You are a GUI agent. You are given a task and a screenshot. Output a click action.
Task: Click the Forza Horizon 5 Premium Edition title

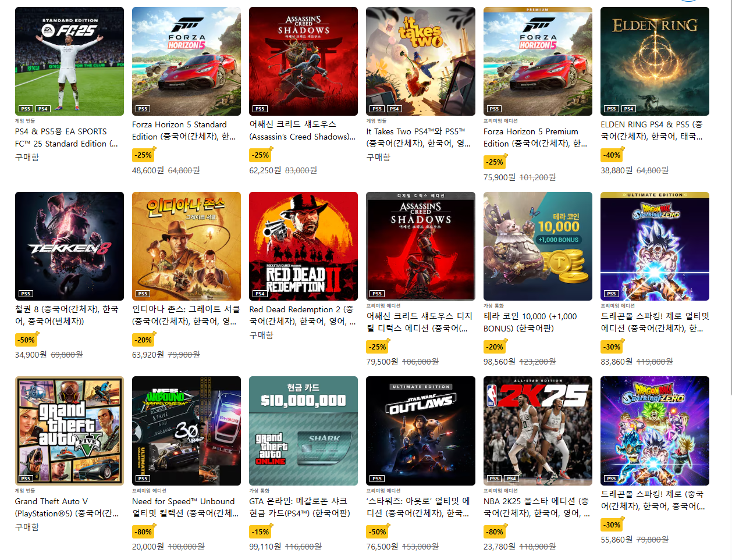(535, 138)
